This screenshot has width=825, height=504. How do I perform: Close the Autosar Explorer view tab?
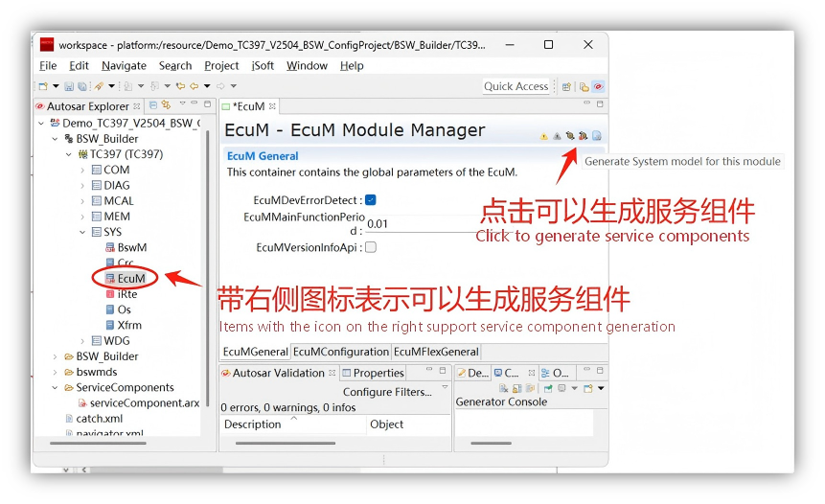click(137, 106)
